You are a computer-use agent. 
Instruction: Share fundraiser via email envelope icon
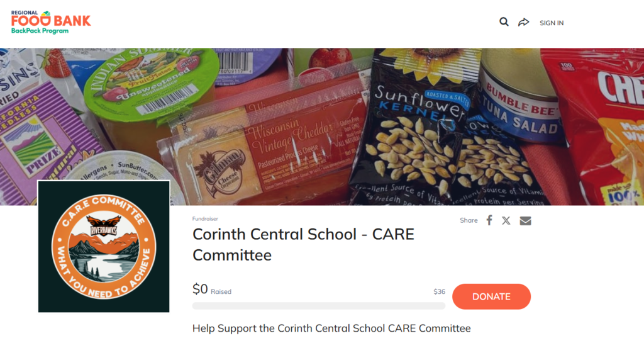coord(525,220)
